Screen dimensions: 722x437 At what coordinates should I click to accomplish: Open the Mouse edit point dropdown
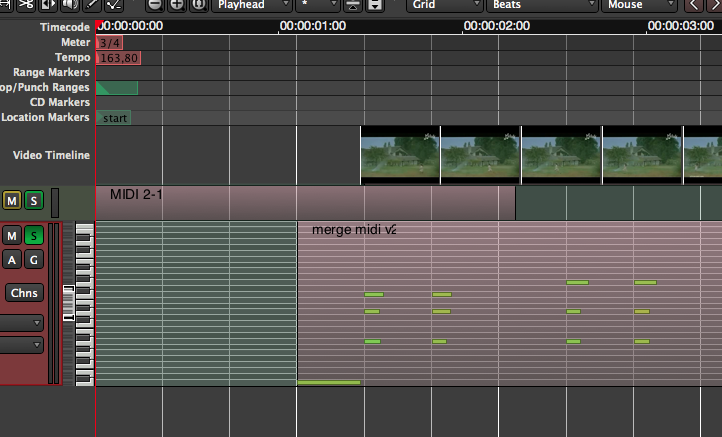[x=638, y=5]
